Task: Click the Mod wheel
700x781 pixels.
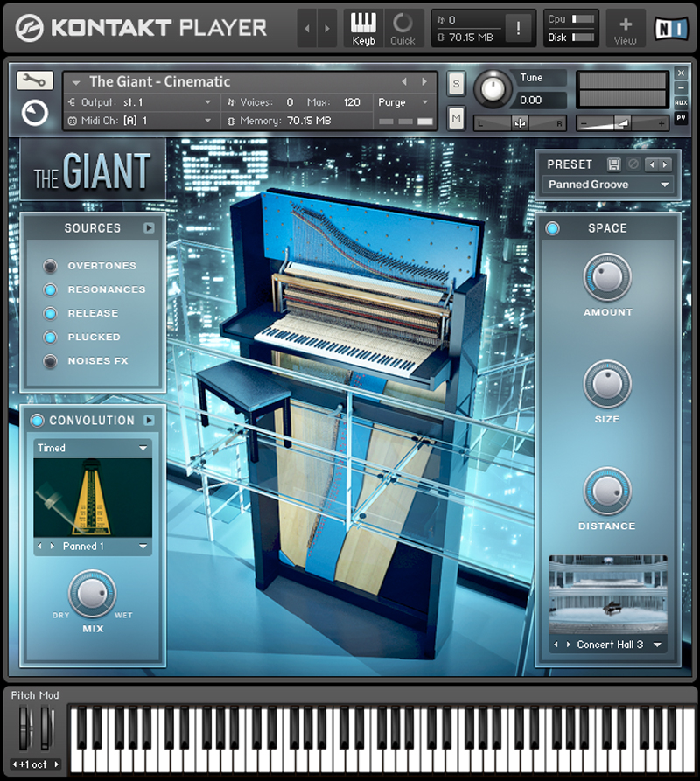Action: tap(46, 727)
